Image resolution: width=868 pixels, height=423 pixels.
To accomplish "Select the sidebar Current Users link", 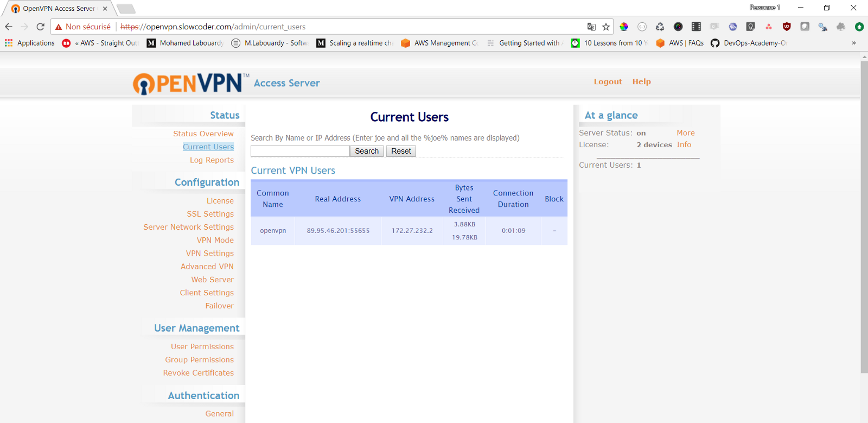I will point(208,147).
